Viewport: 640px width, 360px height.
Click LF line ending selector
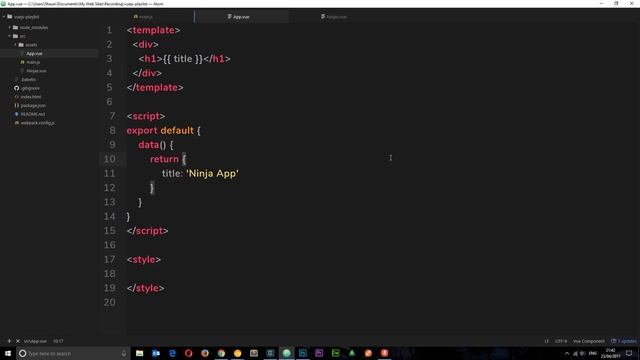tap(546, 341)
